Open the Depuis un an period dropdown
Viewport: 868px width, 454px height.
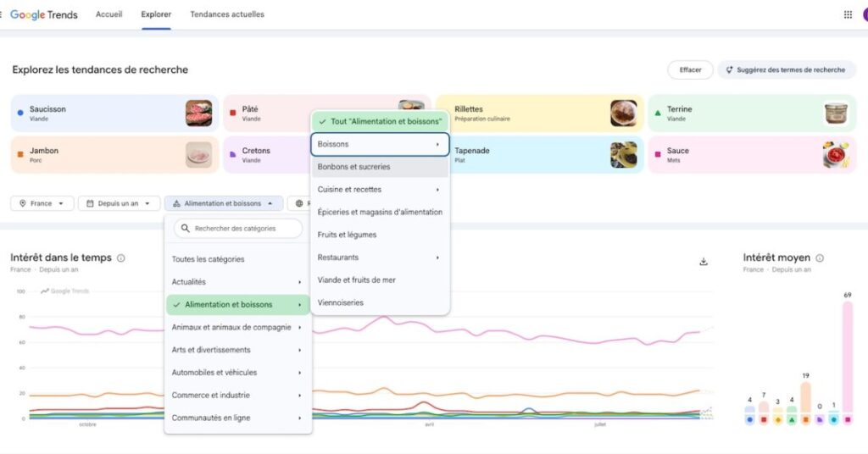pos(119,203)
